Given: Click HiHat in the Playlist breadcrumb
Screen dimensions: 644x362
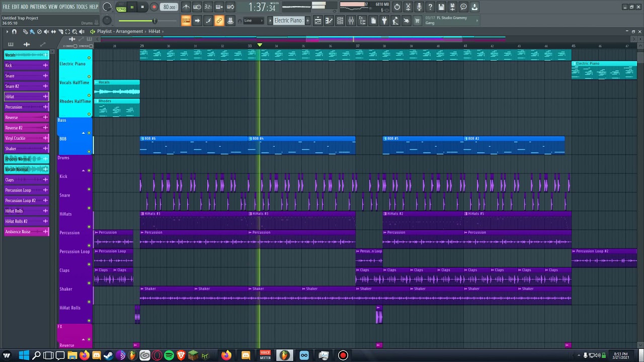Looking at the screenshot, I should [x=154, y=31].
